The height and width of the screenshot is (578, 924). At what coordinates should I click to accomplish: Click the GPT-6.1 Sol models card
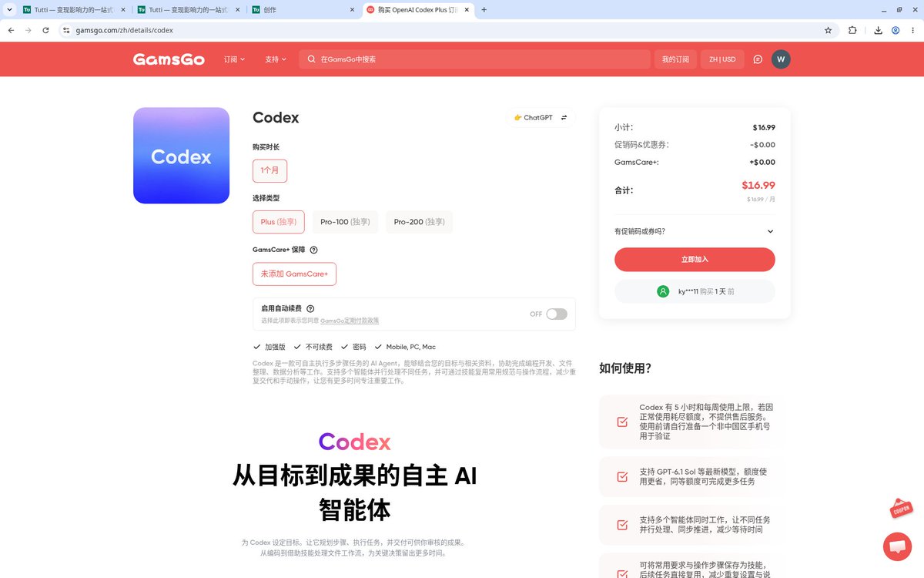691,476
